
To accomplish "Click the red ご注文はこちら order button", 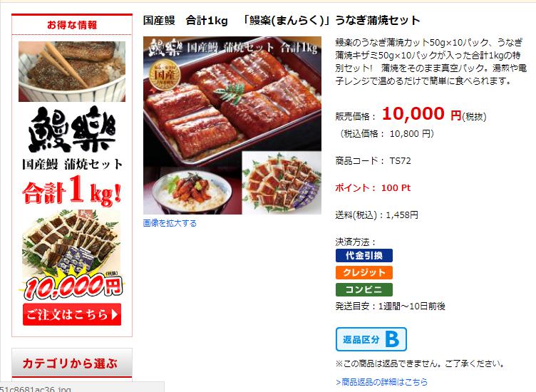I will 72,314.
